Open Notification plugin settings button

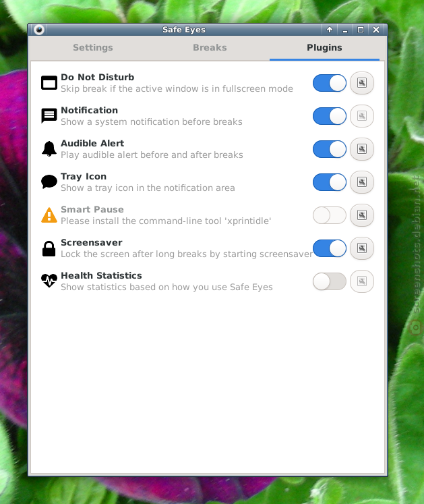click(x=362, y=116)
